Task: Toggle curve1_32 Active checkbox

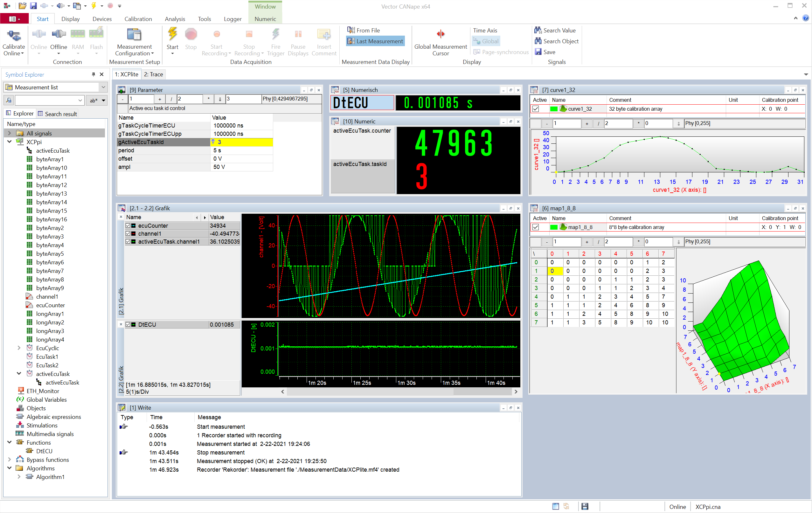Action: [536, 109]
